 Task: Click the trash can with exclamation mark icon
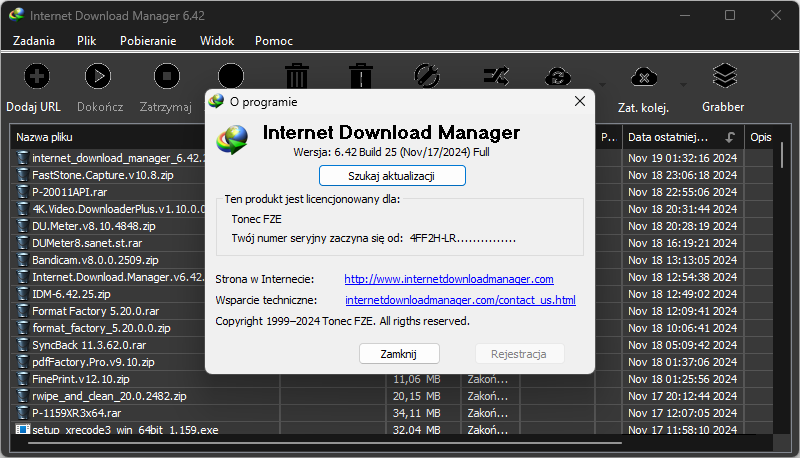tap(361, 76)
